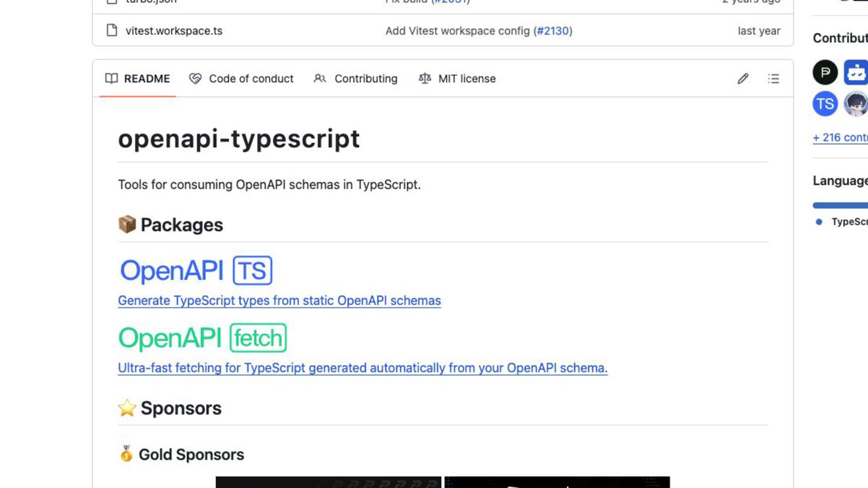Click the Gold Sponsors heading

pyautogui.click(x=181, y=454)
